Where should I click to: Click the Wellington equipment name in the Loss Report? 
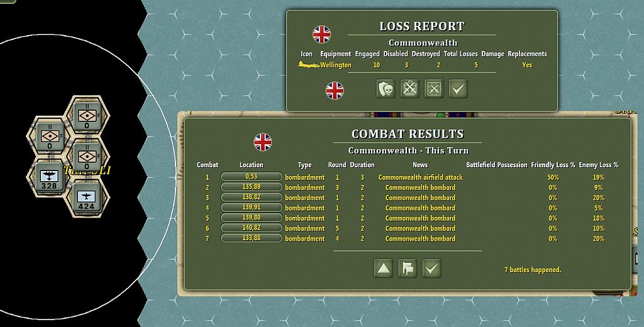pos(336,65)
